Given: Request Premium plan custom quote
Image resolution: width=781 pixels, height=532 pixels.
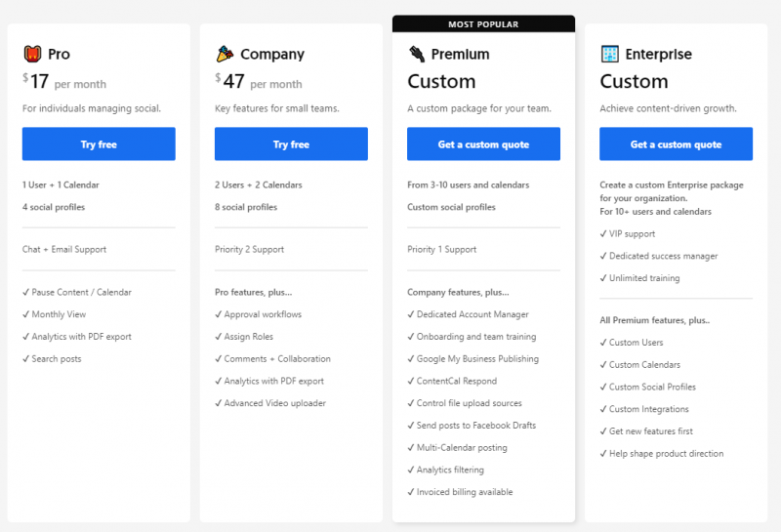Looking at the screenshot, I should click(483, 143).
